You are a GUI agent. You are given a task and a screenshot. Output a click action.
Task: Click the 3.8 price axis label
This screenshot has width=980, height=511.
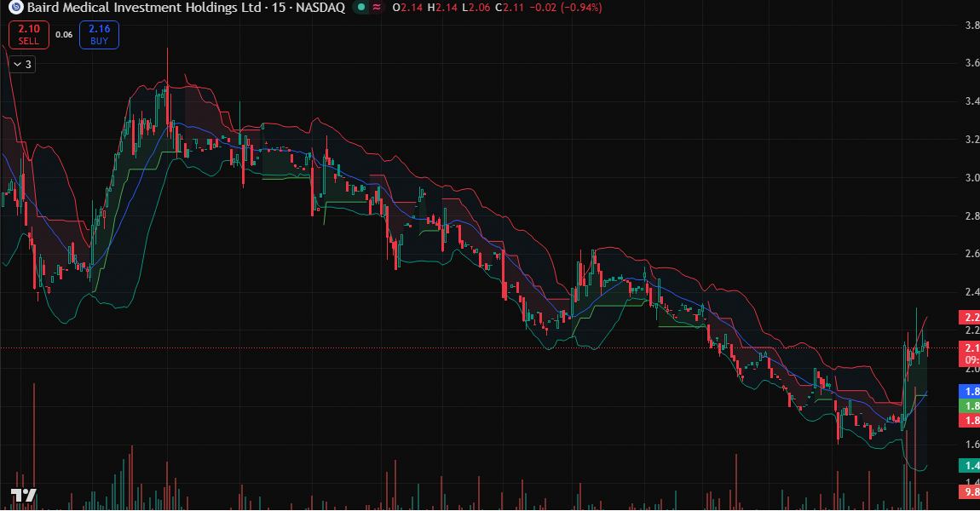coord(971,26)
